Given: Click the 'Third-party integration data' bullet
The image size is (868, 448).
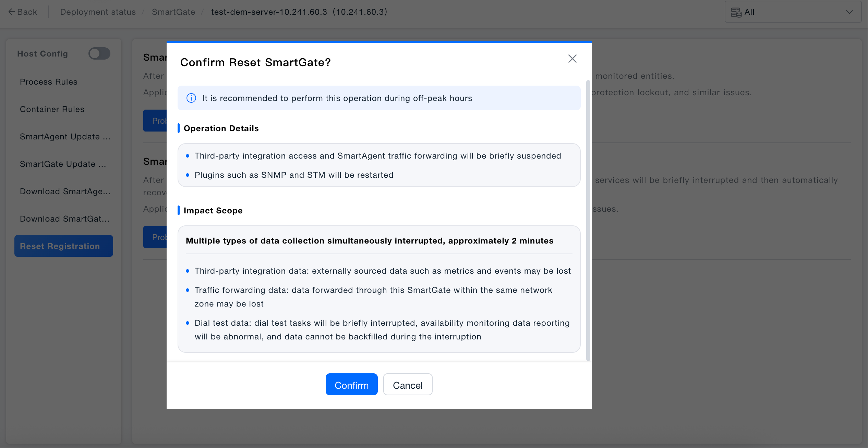Looking at the screenshot, I should pyautogui.click(x=383, y=271).
